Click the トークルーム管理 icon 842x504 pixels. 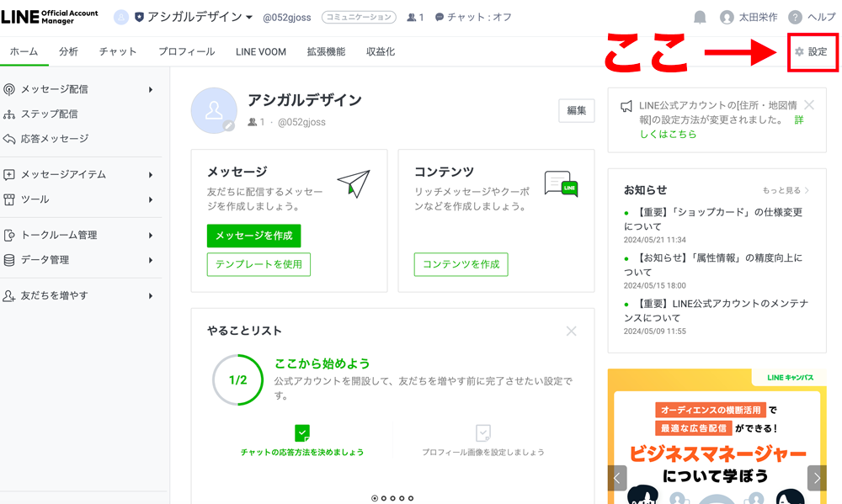(x=9, y=235)
